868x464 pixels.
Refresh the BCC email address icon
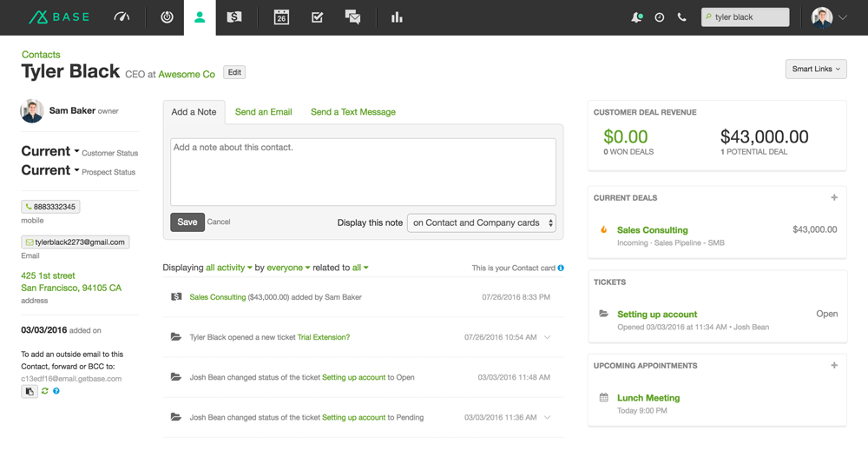[x=45, y=391]
